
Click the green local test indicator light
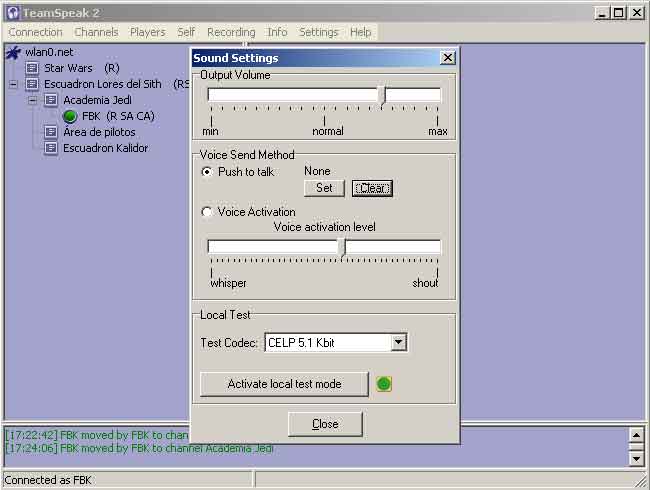[x=384, y=384]
